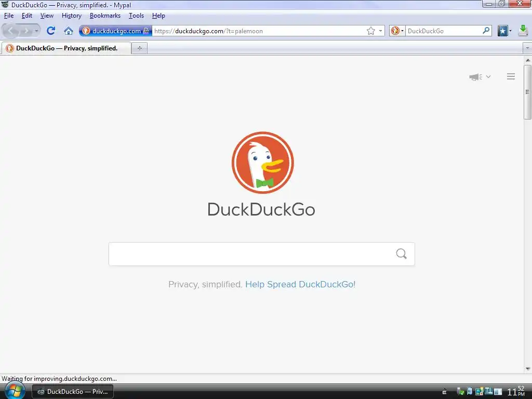Select the DuckDuckGo — Privacy, simplified tab
This screenshot has width=532, height=399.
pyautogui.click(x=66, y=48)
